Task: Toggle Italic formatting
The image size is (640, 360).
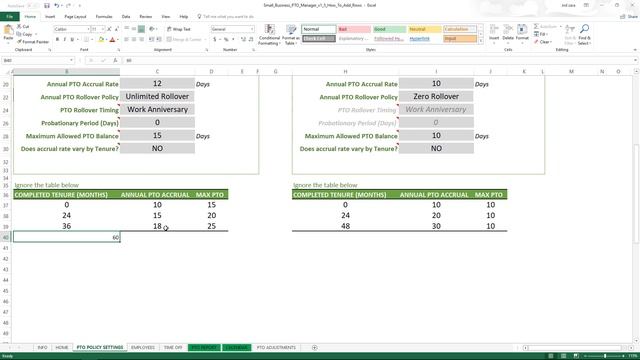Action: 64,40
